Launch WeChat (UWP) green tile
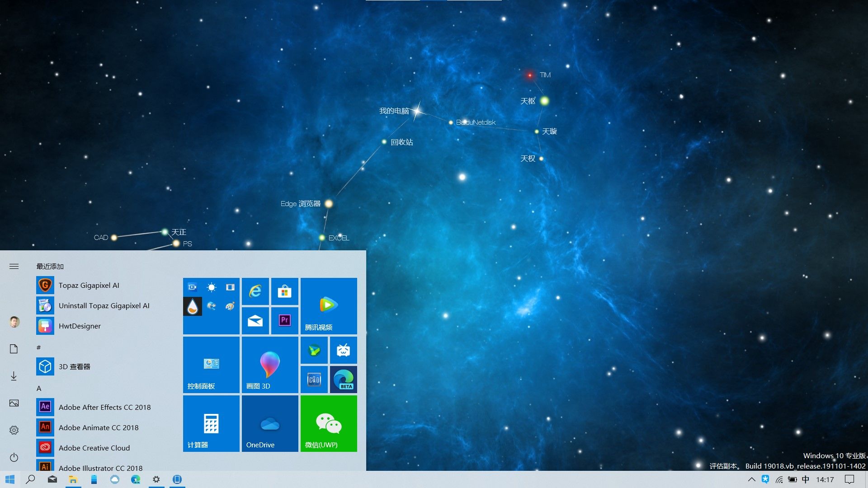The height and width of the screenshot is (488, 868). [x=329, y=423]
